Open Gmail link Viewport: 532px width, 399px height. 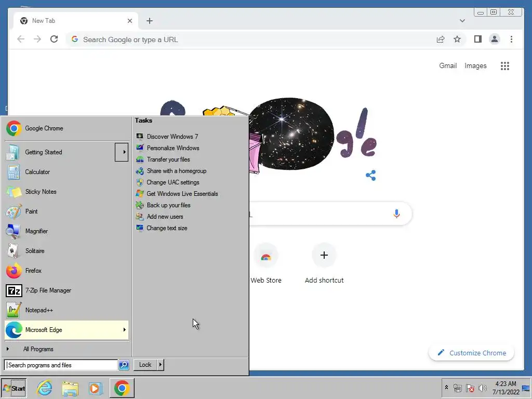click(x=448, y=66)
